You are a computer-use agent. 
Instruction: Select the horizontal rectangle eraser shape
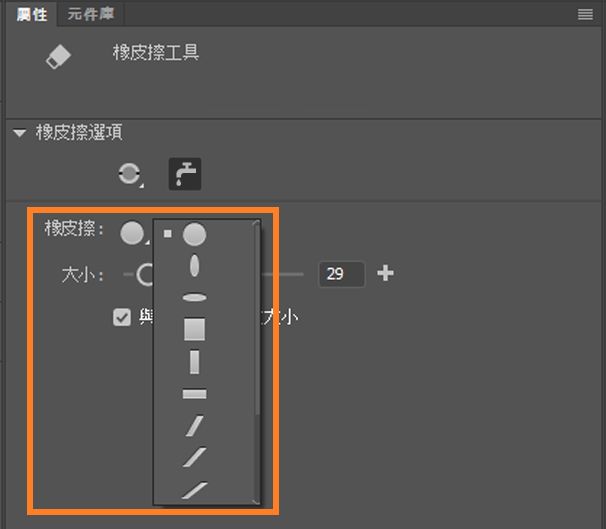[194, 394]
